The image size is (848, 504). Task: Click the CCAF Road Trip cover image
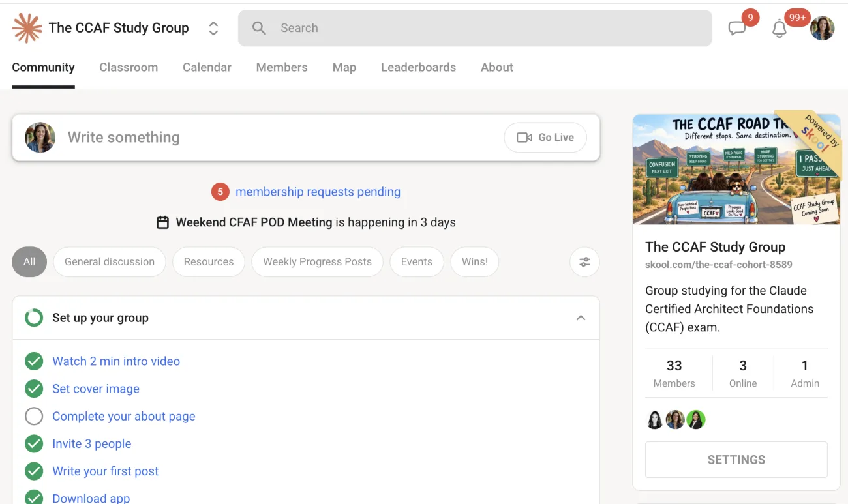coord(736,170)
